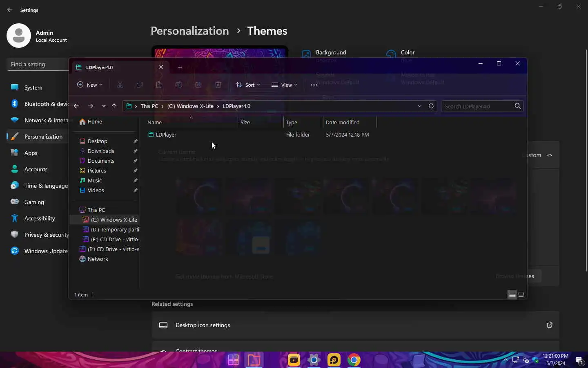Open notification center icon in tray
The height and width of the screenshot is (368, 588).
(x=579, y=360)
